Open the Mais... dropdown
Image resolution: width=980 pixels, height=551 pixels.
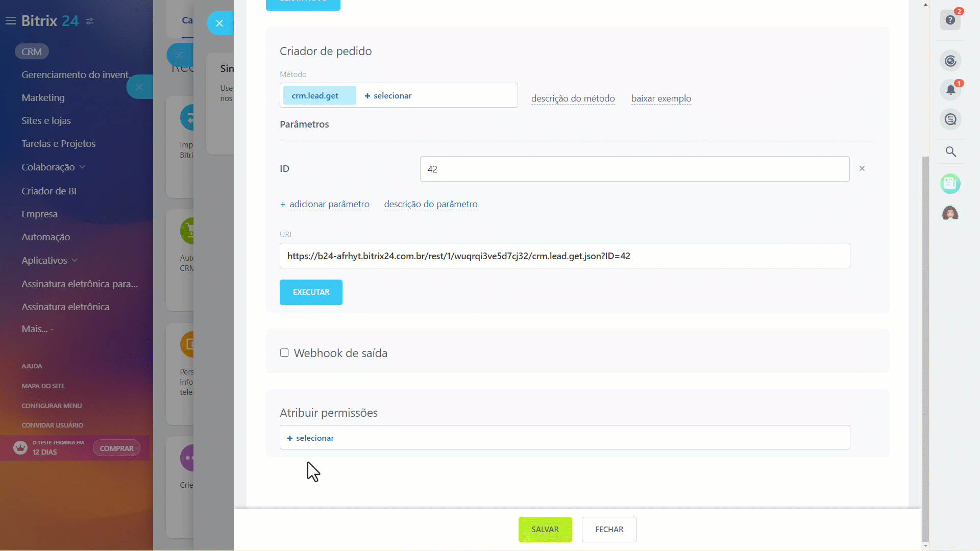click(37, 329)
